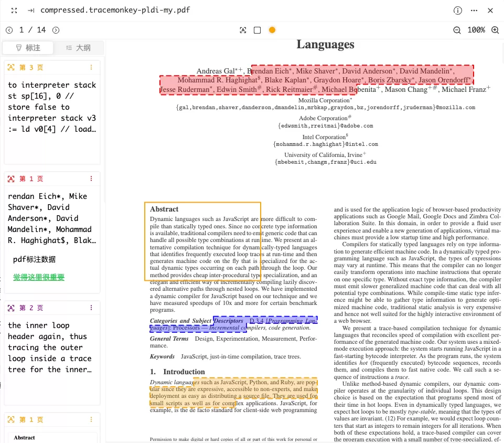This screenshot has height=443, width=504.
Task: Switch to the 标注 annotations tab
Action: pos(28,48)
